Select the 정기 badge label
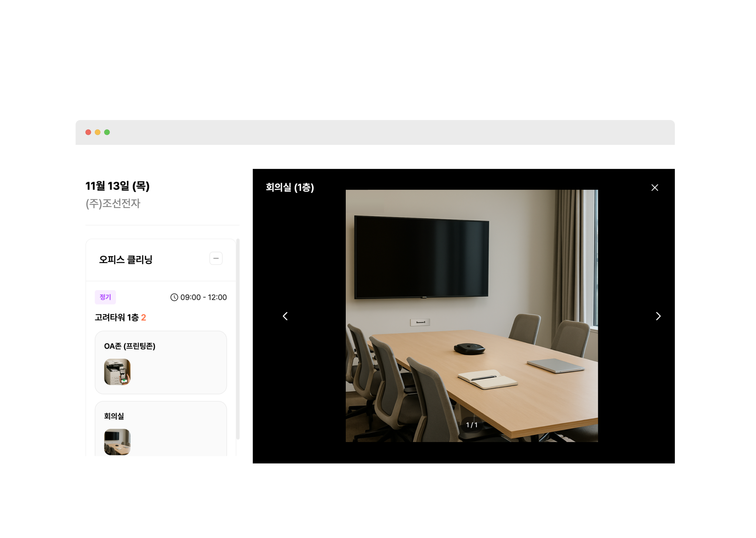 tap(105, 297)
